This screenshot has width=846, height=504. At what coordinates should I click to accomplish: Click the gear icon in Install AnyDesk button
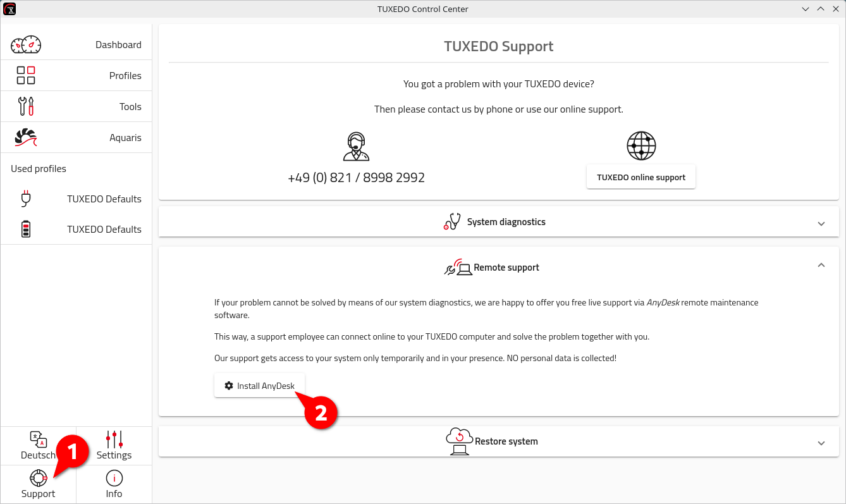(x=229, y=386)
